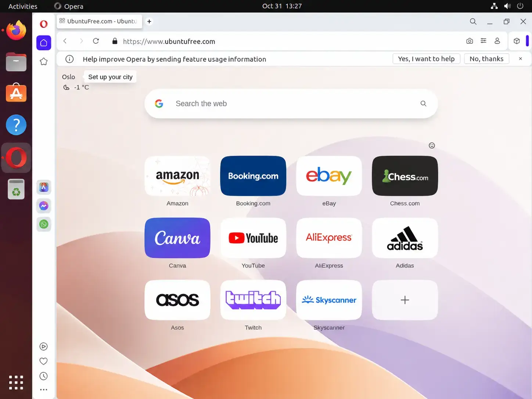Click 'Yes, I want to help' button

(x=426, y=59)
